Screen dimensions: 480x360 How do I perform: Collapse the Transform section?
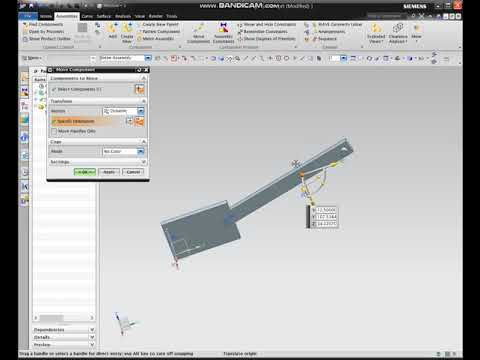click(144, 101)
